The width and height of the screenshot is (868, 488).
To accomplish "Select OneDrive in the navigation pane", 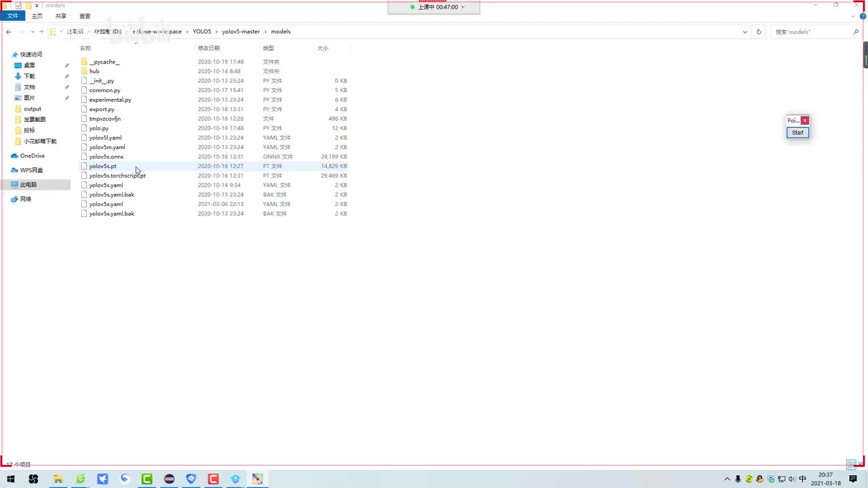I will tap(33, 156).
